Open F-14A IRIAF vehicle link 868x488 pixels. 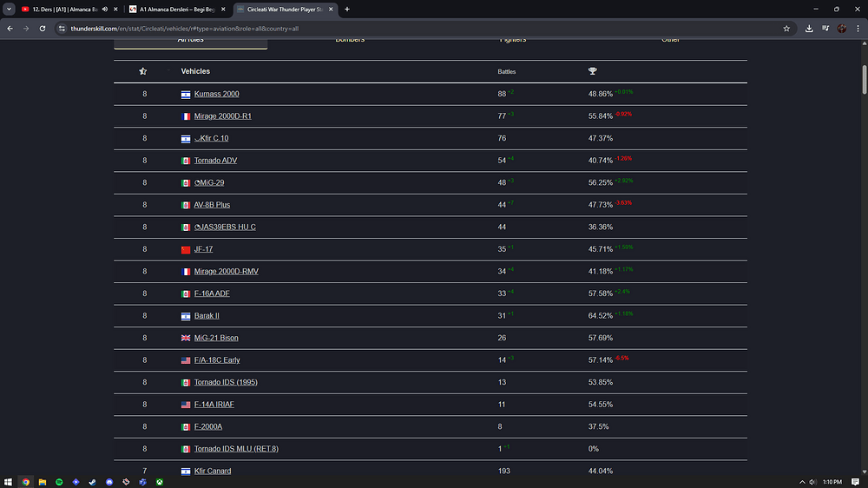214,404
